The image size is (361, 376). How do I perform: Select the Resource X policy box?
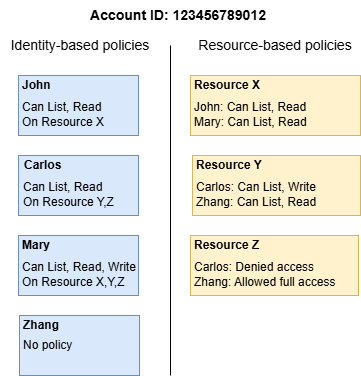point(275,105)
